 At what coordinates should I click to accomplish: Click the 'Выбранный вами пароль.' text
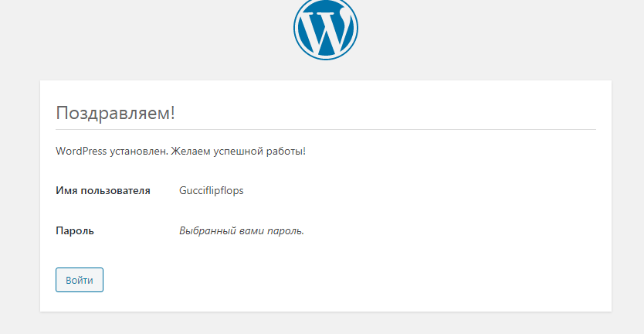tap(242, 230)
